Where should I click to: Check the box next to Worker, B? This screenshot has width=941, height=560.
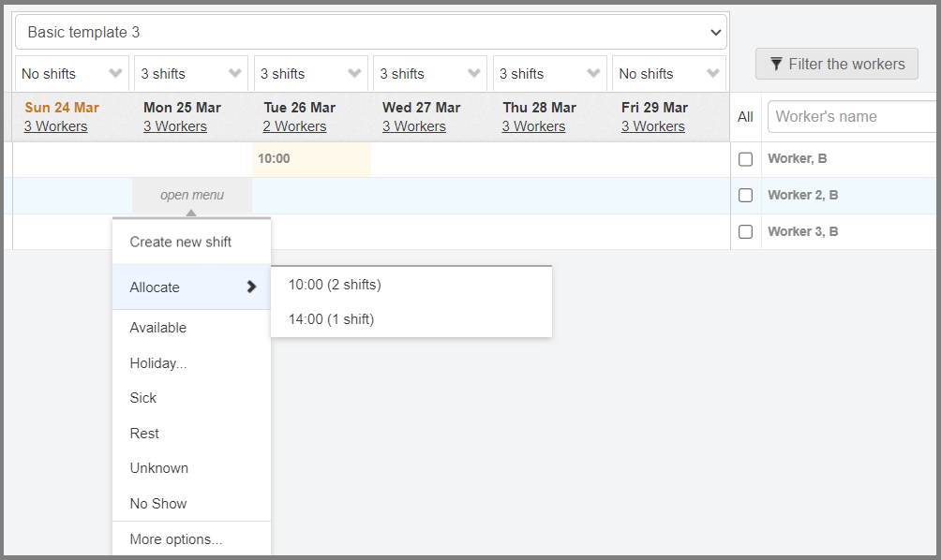745,159
